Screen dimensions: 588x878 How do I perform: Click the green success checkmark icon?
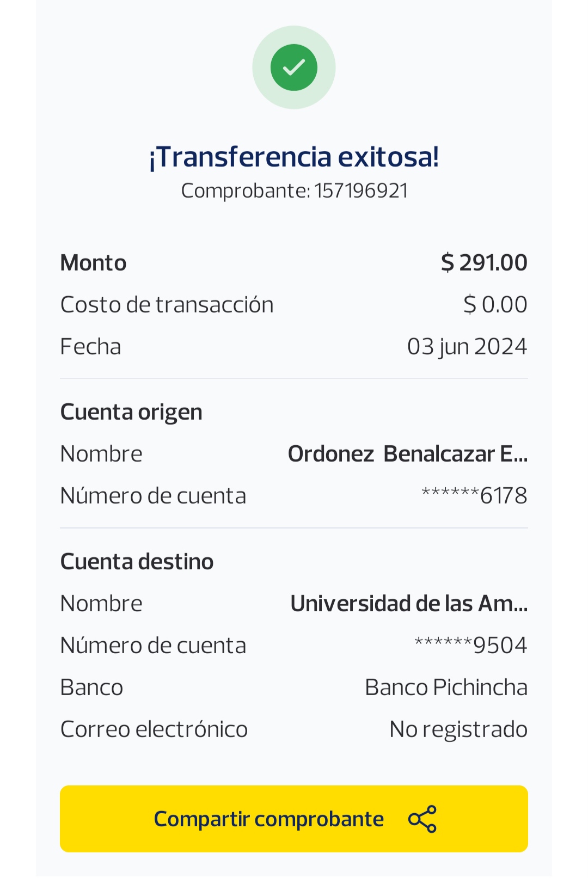[x=294, y=67]
